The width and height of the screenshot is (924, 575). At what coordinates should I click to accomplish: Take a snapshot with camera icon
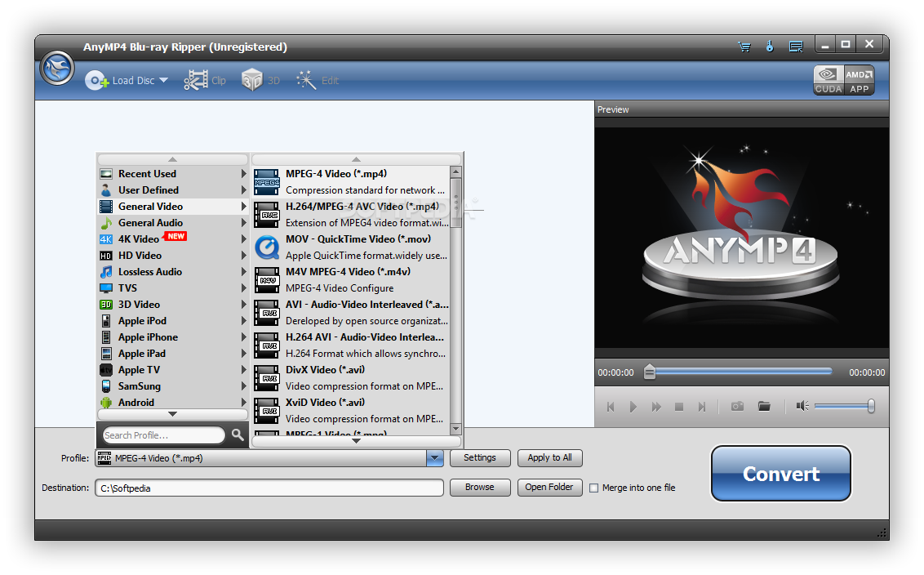click(x=737, y=406)
